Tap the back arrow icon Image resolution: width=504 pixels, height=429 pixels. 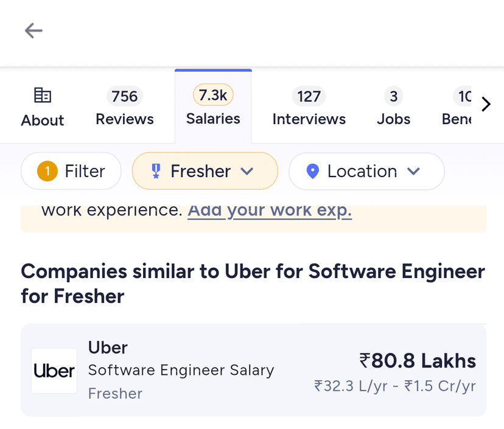point(33,30)
